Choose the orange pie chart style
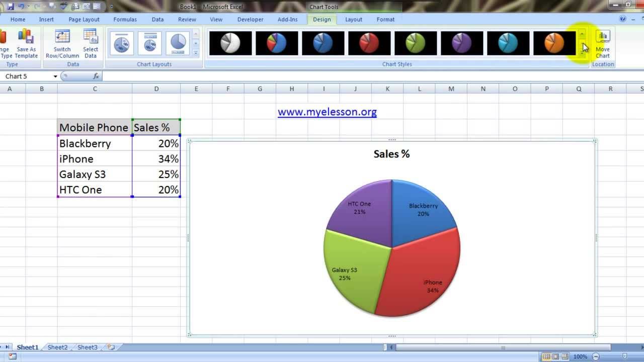Viewport: 644px width, 362px height. (x=554, y=43)
